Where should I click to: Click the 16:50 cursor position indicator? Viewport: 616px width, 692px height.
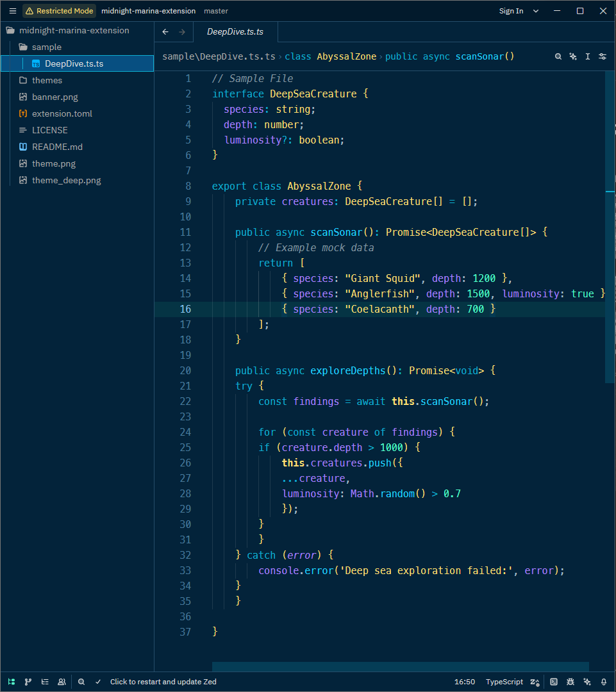[x=465, y=682]
